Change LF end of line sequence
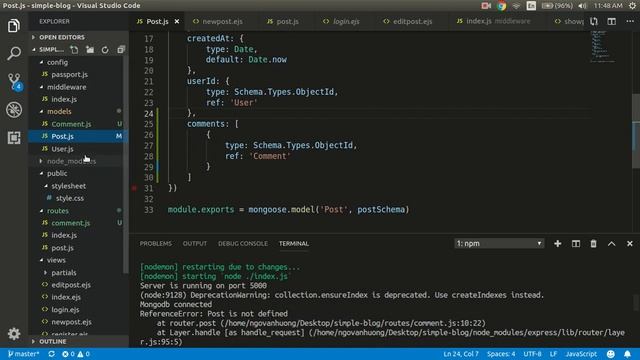This screenshot has height=360, width=640. [x=553, y=354]
